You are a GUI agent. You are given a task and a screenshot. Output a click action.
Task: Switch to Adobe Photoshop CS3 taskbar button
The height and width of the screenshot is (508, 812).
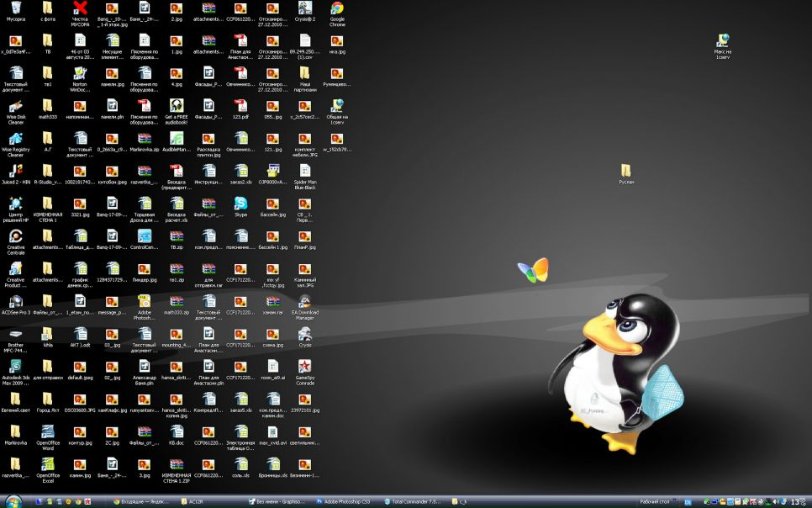click(345, 502)
